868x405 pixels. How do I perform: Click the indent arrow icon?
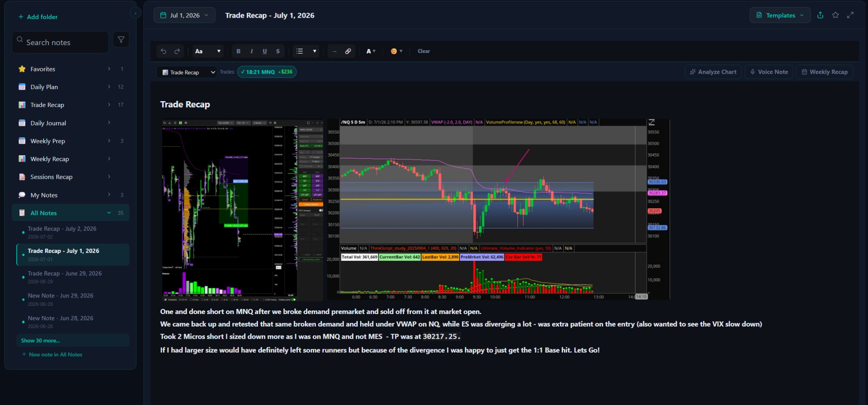point(334,51)
